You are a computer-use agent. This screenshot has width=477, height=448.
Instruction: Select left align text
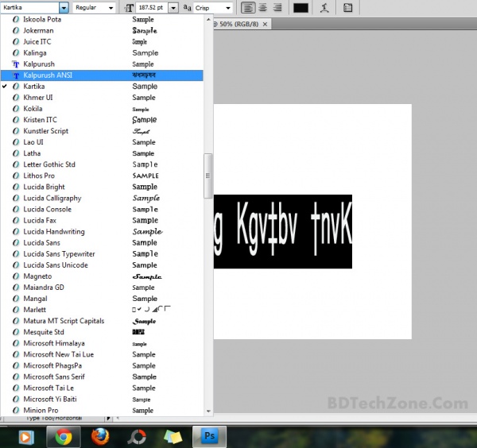[248, 8]
